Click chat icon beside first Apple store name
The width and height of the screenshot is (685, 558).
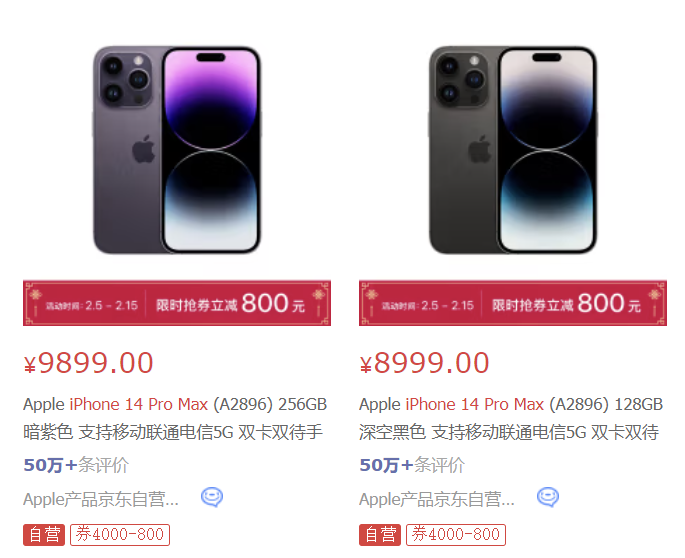pos(212,497)
